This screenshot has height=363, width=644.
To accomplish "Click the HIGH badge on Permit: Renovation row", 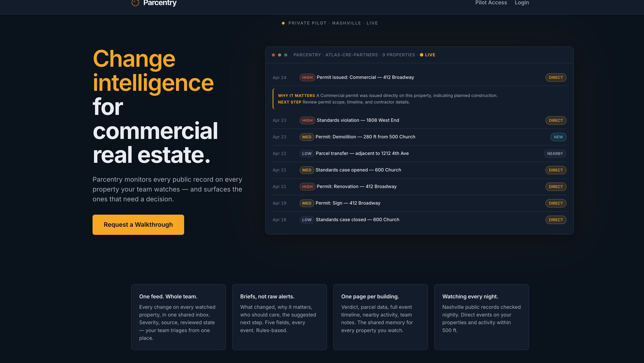I will click(308, 187).
